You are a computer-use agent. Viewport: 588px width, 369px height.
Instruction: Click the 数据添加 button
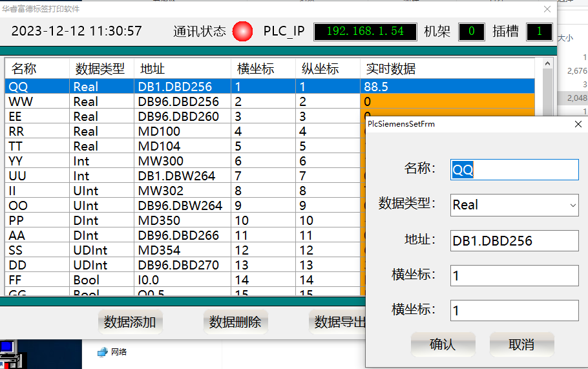coord(130,322)
